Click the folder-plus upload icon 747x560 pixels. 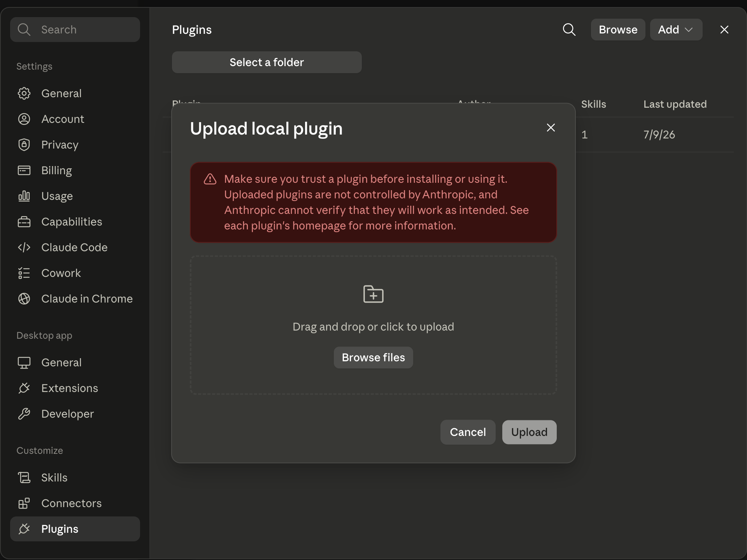(x=373, y=294)
